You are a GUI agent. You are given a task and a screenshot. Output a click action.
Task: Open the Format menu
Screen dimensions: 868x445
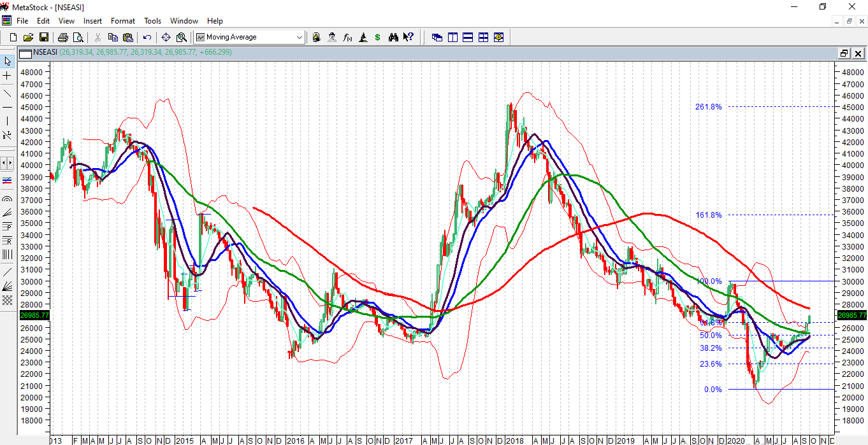click(122, 21)
